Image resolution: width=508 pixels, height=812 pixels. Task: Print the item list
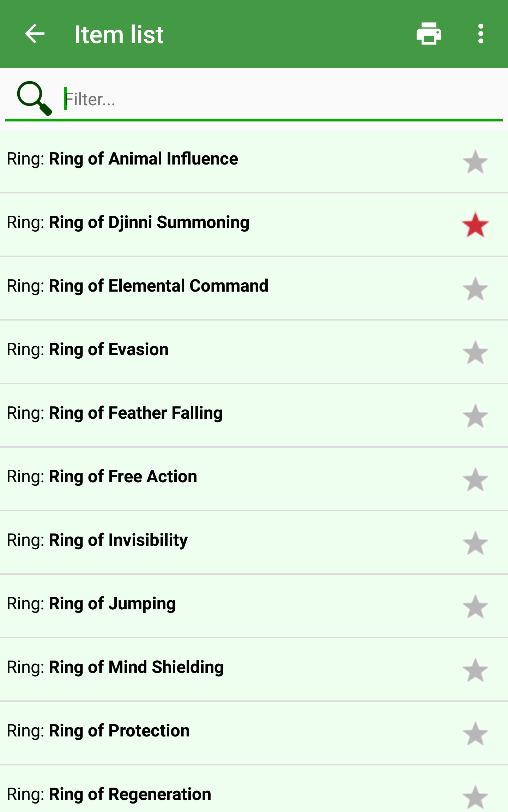(x=429, y=34)
